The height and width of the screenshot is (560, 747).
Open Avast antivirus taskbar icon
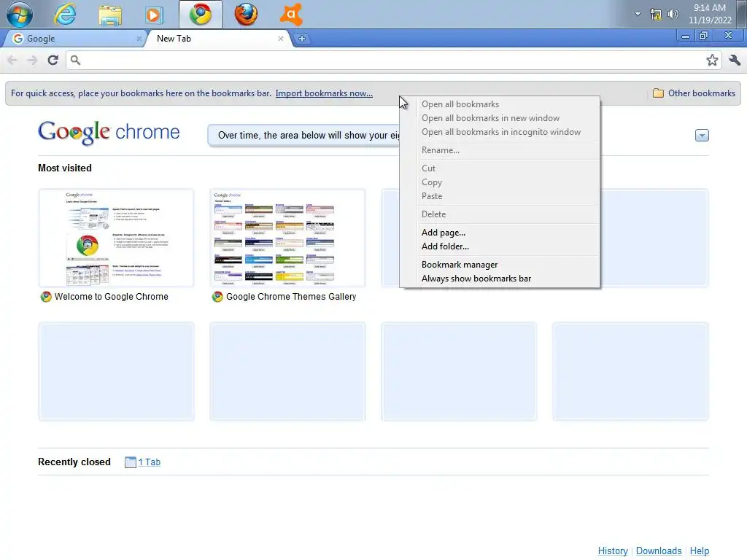coord(291,15)
